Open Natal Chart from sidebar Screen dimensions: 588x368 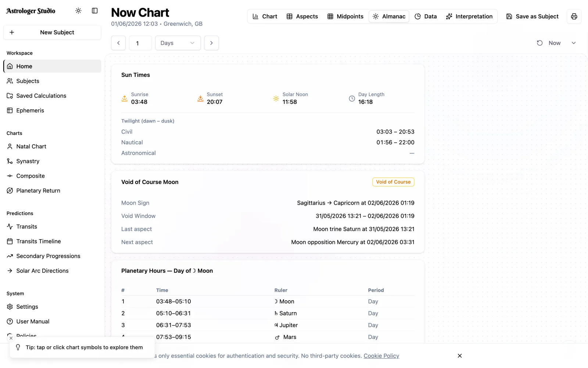coord(52,146)
